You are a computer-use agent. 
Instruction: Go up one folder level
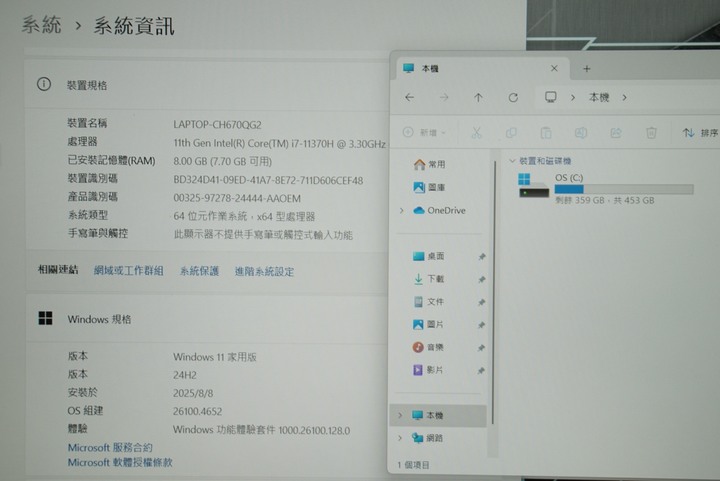click(478, 97)
